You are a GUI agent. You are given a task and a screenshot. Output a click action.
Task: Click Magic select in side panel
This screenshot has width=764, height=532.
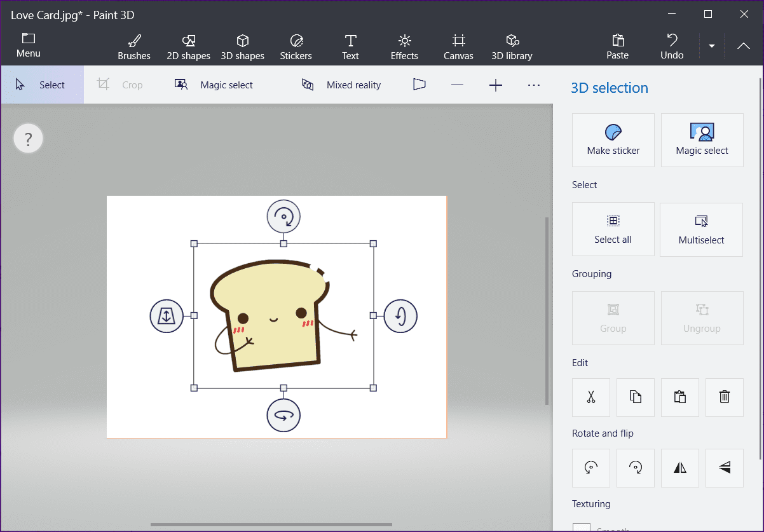702,140
